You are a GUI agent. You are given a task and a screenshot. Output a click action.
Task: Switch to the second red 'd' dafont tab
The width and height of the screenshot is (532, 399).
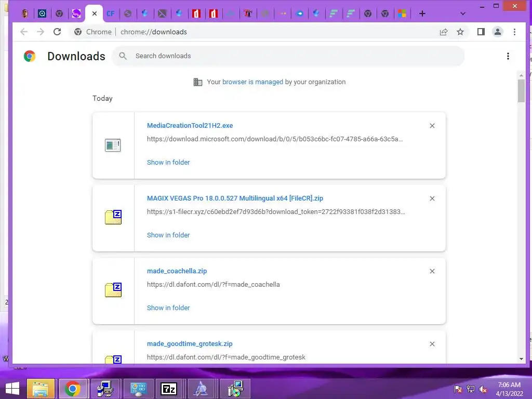coord(214,14)
